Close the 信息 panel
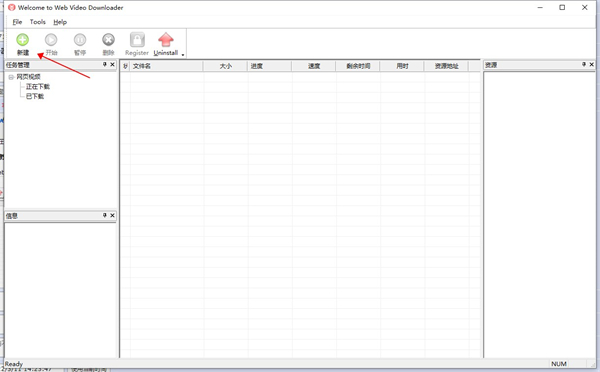The width and height of the screenshot is (600, 372). [x=112, y=215]
